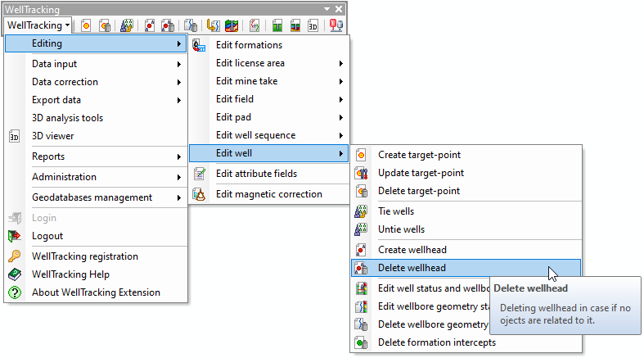Click Edit attribute fields icon
This screenshot has width=644, height=358.
[199, 174]
